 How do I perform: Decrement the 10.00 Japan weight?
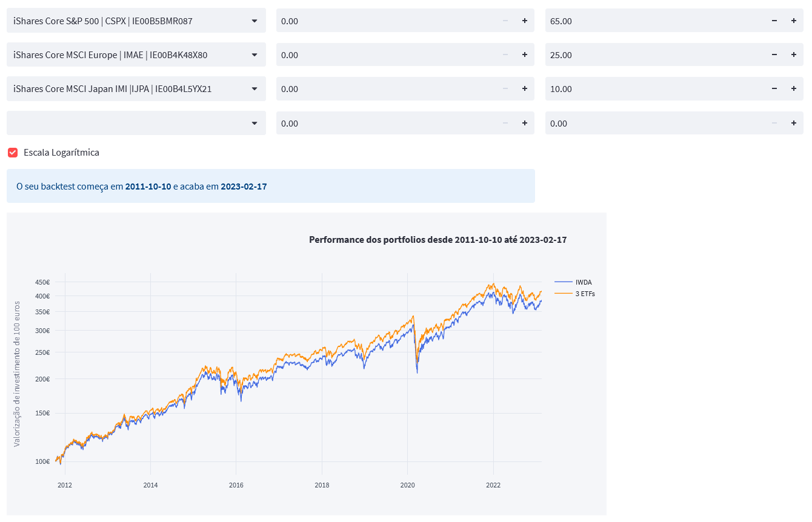point(774,89)
